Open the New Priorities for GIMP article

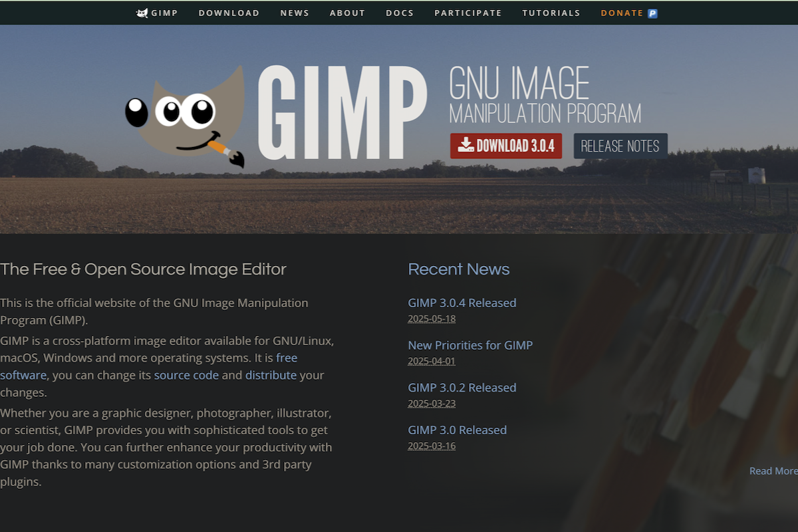[470, 345]
